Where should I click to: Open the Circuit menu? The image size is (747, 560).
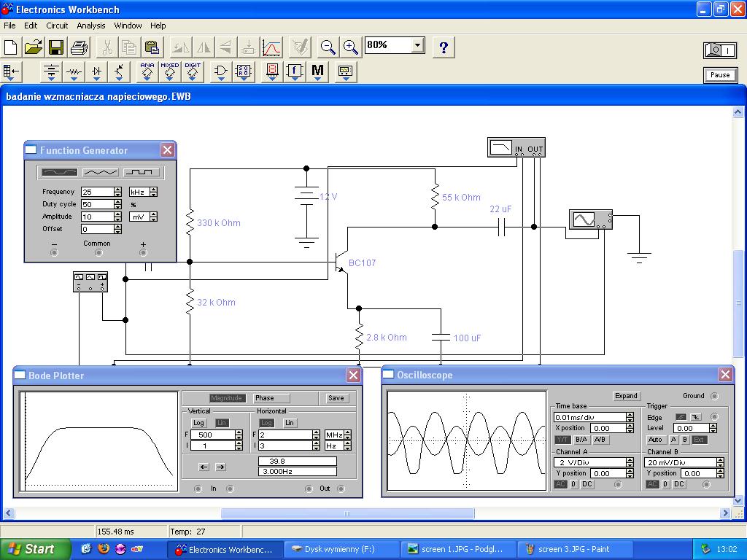click(x=57, y=26)
